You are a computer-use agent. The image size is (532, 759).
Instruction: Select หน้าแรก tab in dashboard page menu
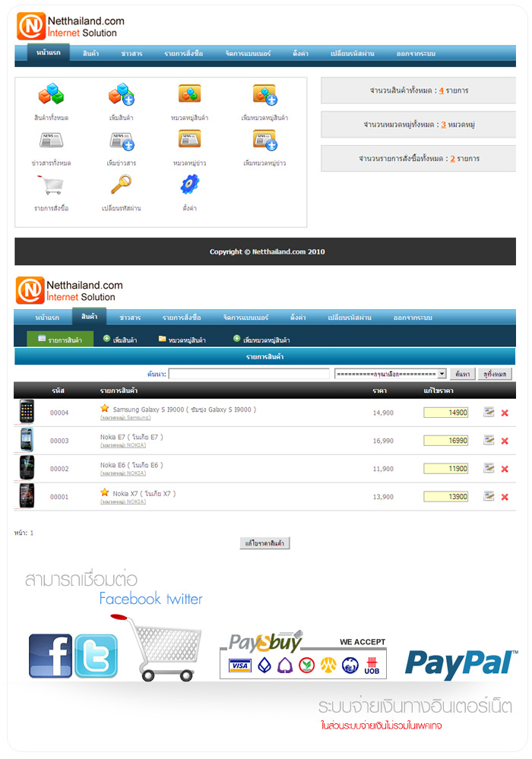pos(49,52)
